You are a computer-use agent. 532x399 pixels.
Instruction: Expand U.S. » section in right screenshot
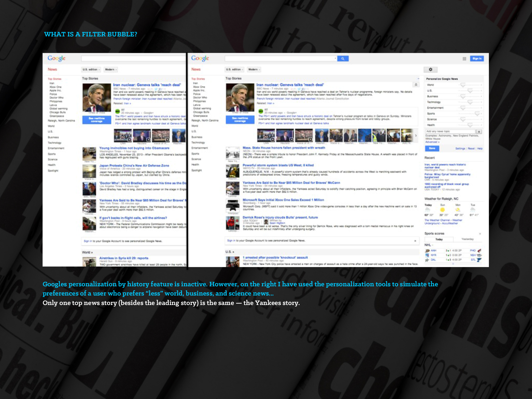coord(230,252)
